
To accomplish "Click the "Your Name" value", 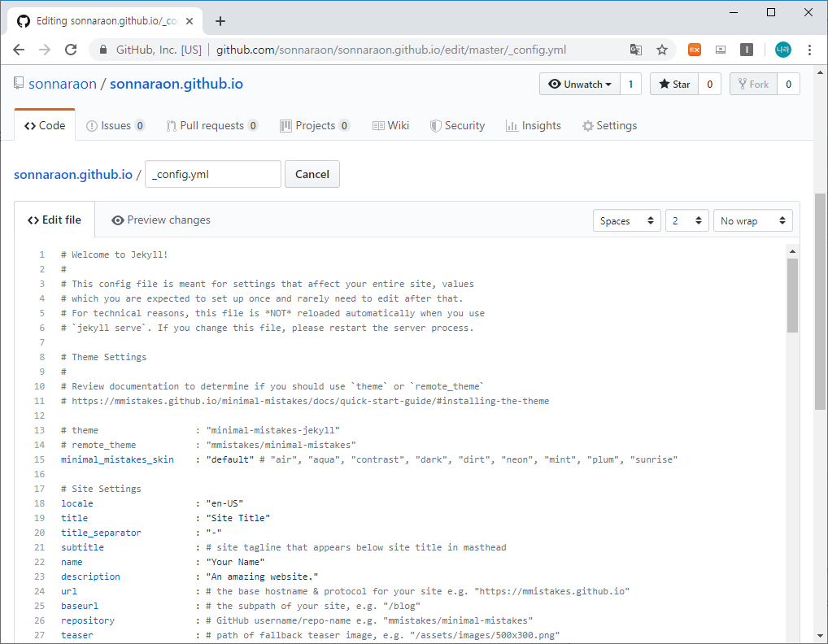I will (236, 562).
